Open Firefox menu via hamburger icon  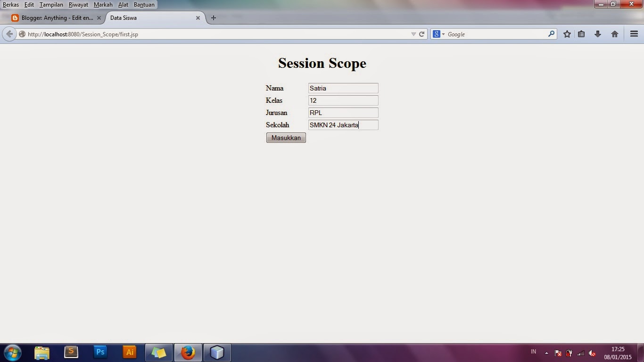(x=634, y=34)
